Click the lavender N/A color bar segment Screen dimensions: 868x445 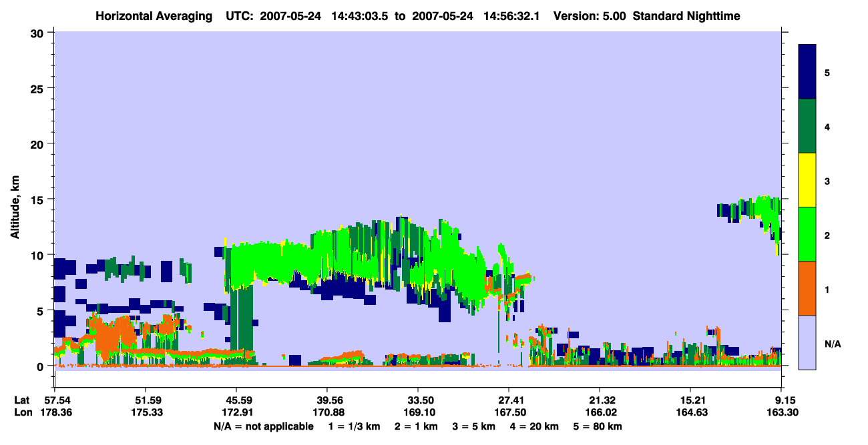click(x=807, y=342)
